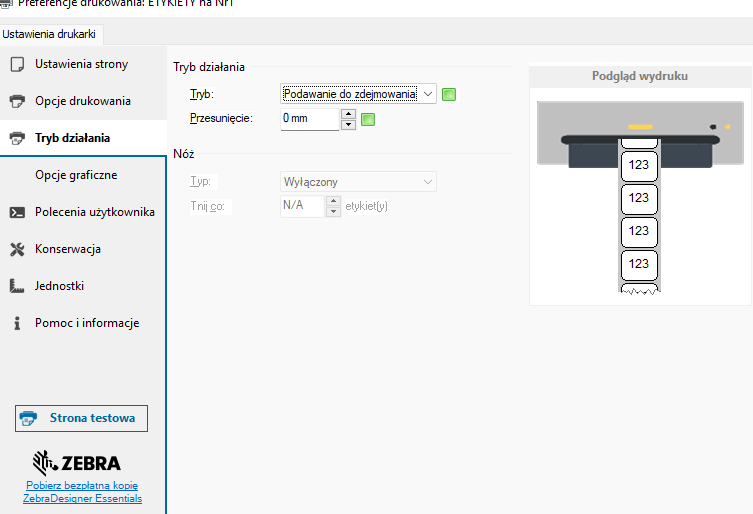Click the Pomoc i informacje info icon

16,323
